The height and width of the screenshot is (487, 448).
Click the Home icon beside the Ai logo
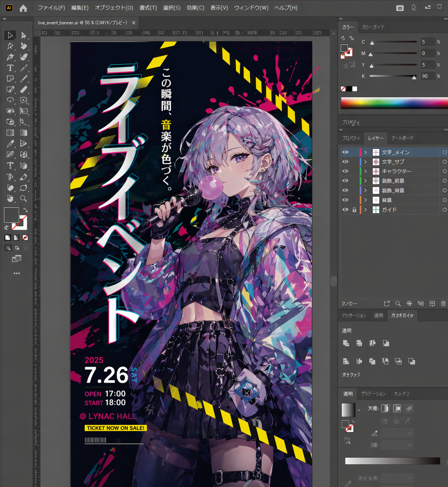click(23, 8)
